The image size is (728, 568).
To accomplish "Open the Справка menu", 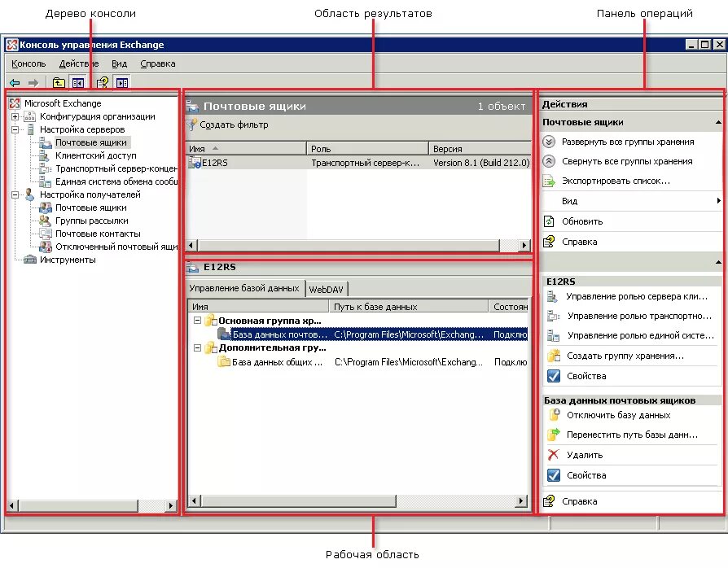I will click(x=158, y=63).
